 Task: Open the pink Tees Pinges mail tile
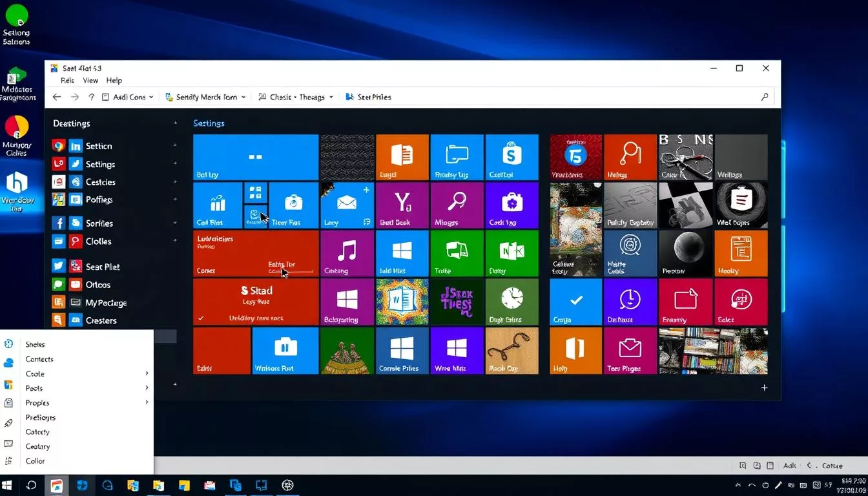630,351
